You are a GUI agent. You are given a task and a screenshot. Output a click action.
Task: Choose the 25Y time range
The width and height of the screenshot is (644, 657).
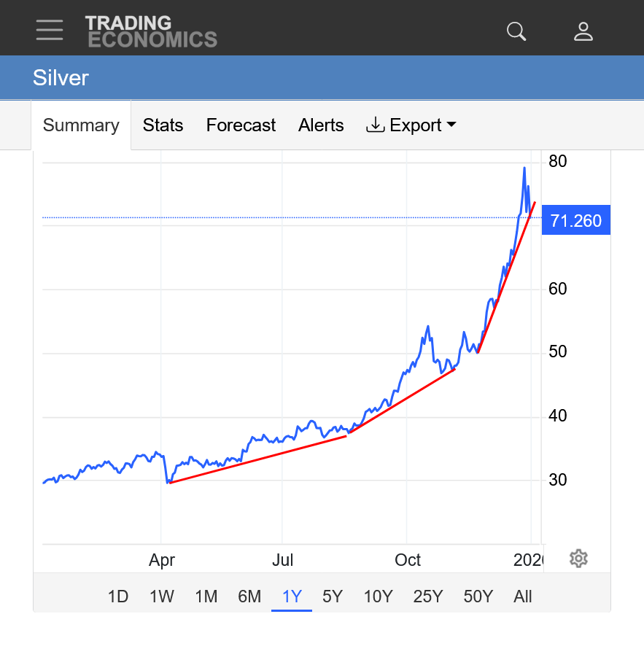[428, 596]
